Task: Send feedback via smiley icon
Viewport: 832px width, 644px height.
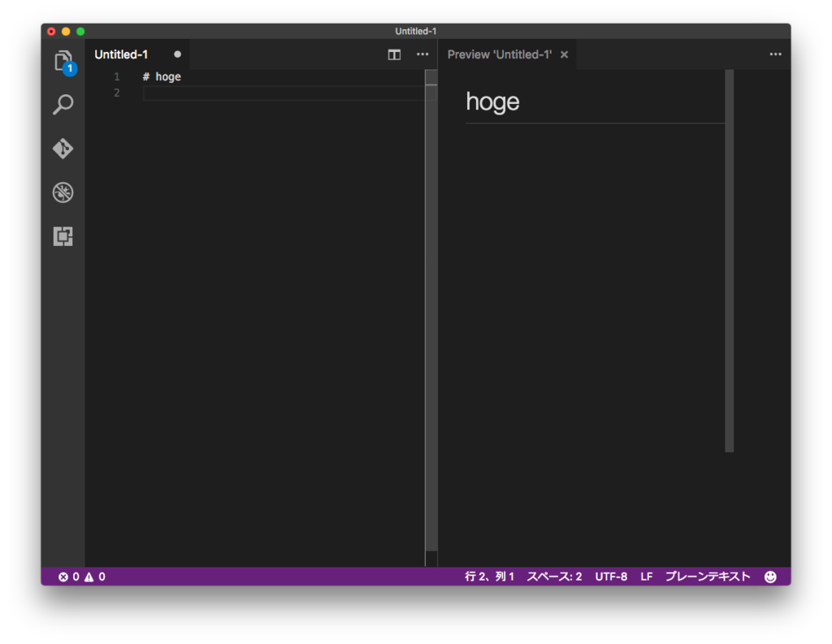Action: tap(770, 577)
